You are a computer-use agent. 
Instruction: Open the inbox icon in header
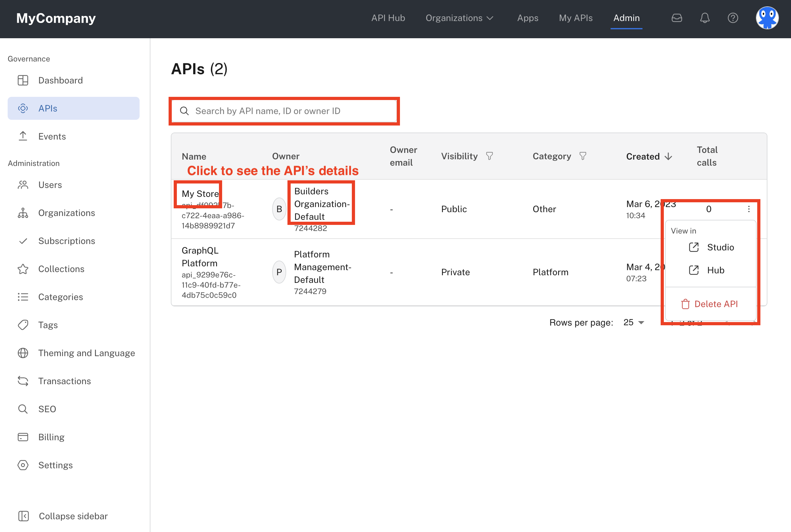(677, 18)
